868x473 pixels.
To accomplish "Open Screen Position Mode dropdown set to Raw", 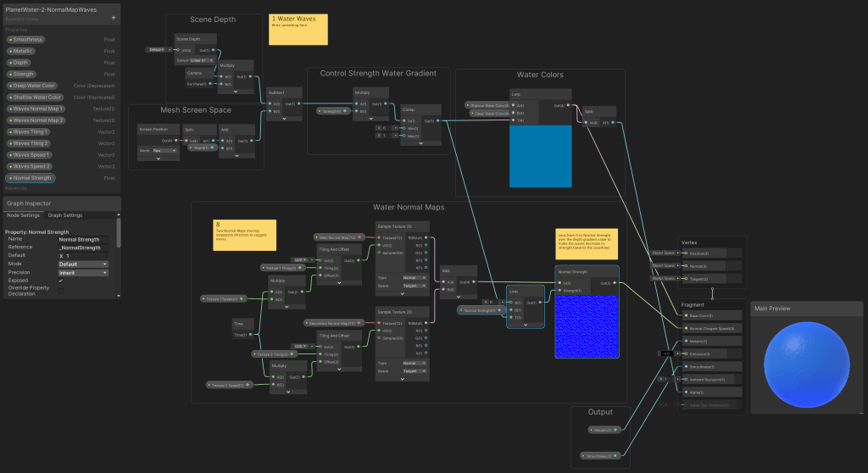I will (x=163, y=150).
